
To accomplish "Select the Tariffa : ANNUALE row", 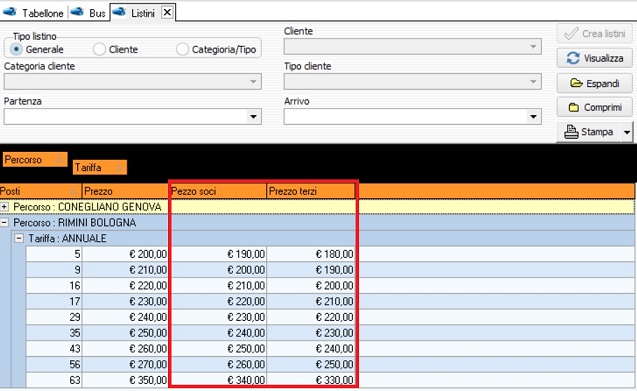I will [323, 238].
